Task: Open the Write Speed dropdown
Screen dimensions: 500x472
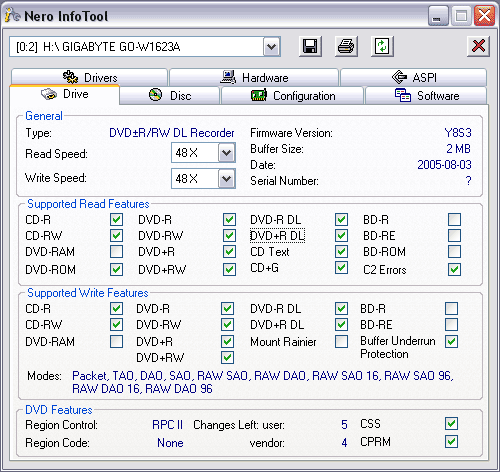Action: pos(227,179)
